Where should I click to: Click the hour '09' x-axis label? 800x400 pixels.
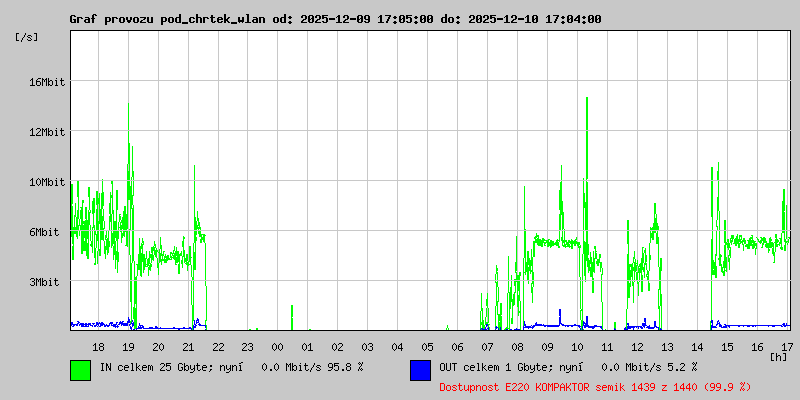tap(547, 347)
